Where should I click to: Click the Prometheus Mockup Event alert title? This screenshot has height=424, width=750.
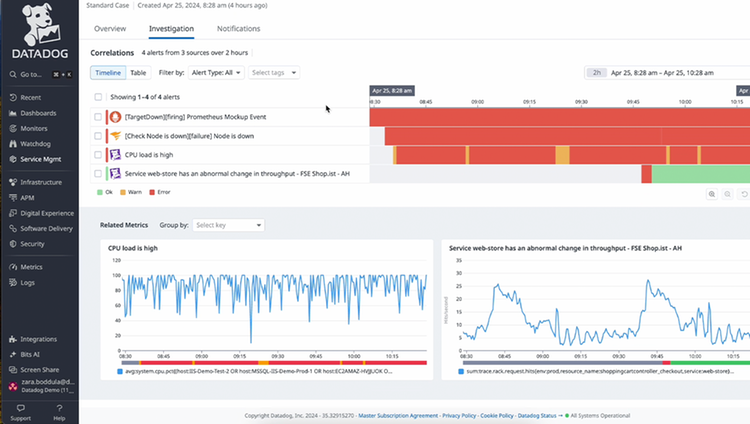point(195,117)
